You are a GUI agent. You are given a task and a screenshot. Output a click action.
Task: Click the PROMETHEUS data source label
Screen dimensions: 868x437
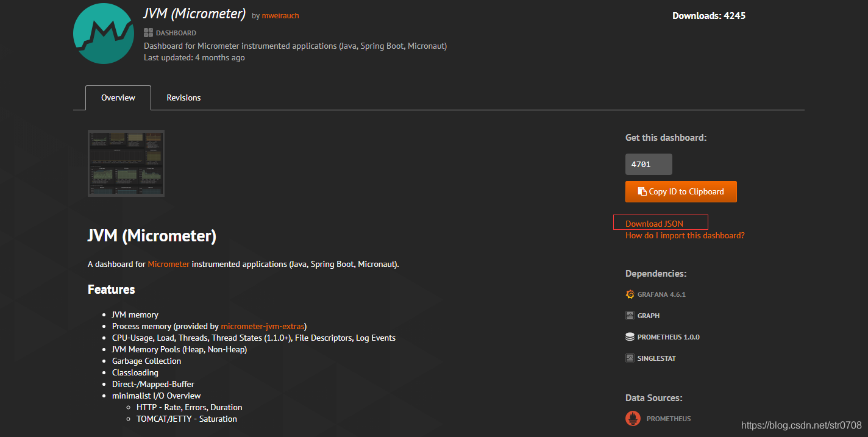pyautogui.click(x=669, y=419)
